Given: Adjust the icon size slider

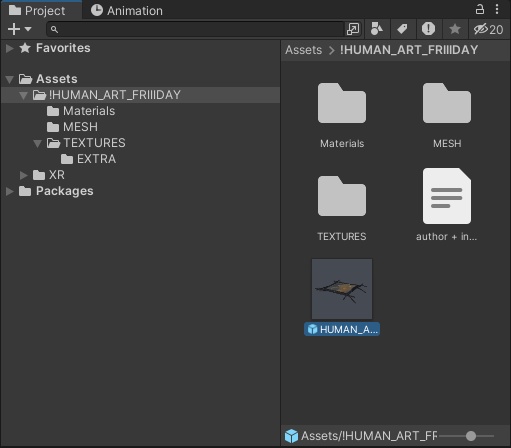Looking at the screenshot, I should pyautogui.click(x=471, y=436).
